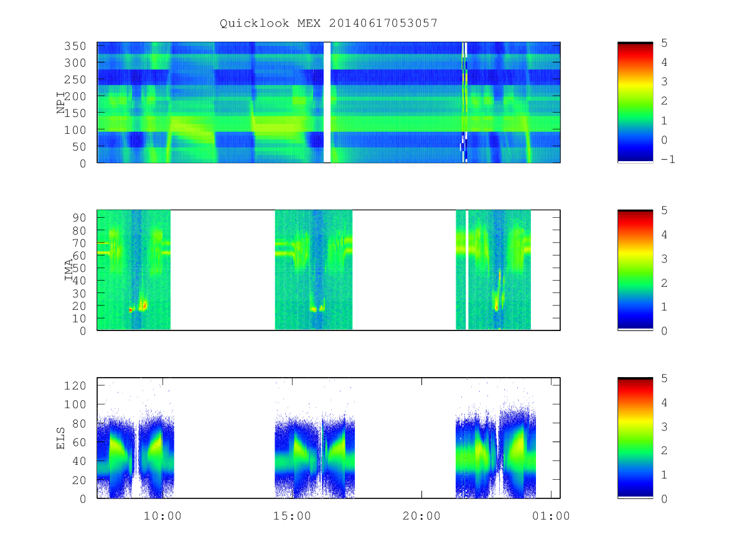Viewport: 747px width, 560px height.
Task: Click the red hotspot in first IMA block
Action: [131, 309]
